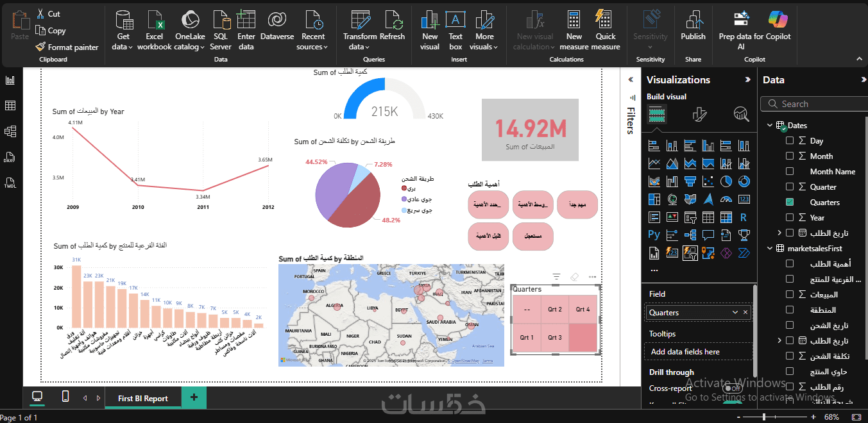This screenshot has height=423, width=868.
Task: Search the Data pane fields
Action: click(x=813, y=104)
